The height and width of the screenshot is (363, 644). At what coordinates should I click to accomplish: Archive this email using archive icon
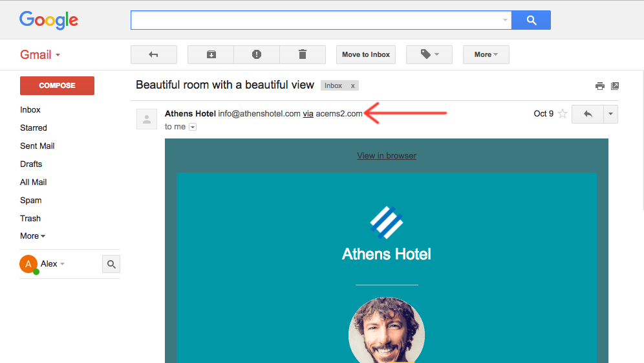point(211,55)
